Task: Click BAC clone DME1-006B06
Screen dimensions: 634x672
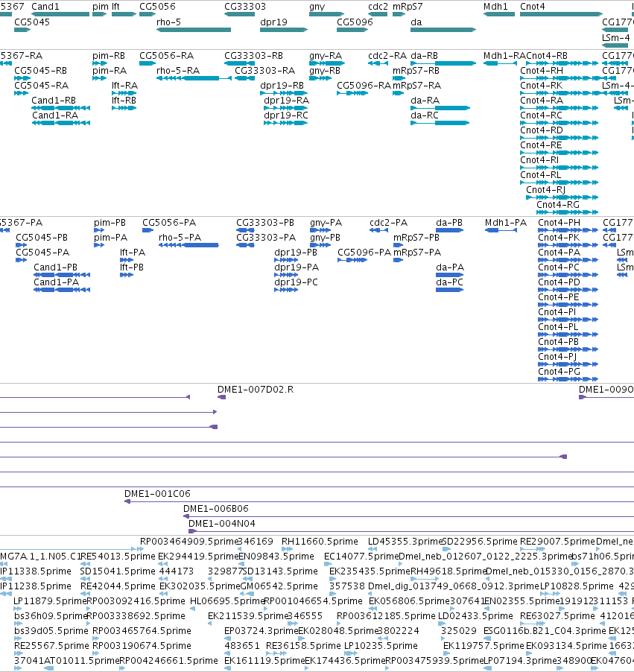Action: point(215,508)
